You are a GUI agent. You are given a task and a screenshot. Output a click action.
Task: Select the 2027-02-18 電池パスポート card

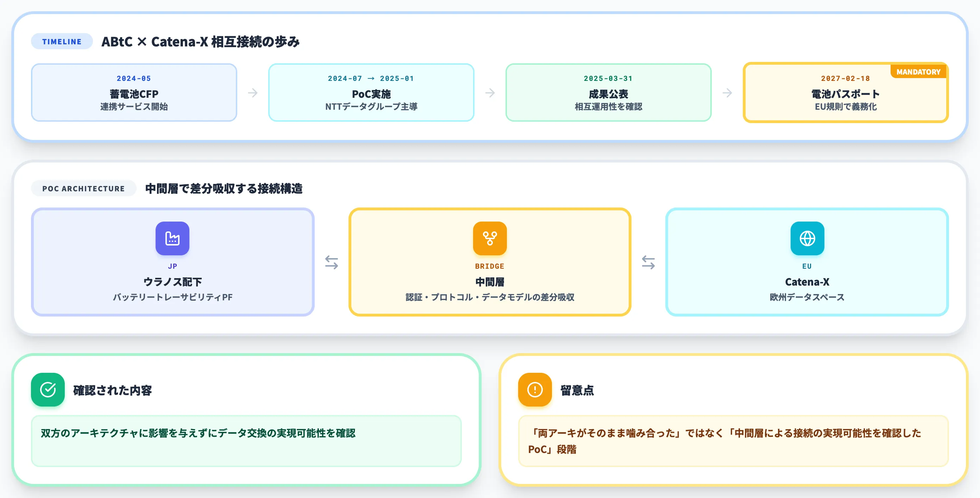(845, 93)
